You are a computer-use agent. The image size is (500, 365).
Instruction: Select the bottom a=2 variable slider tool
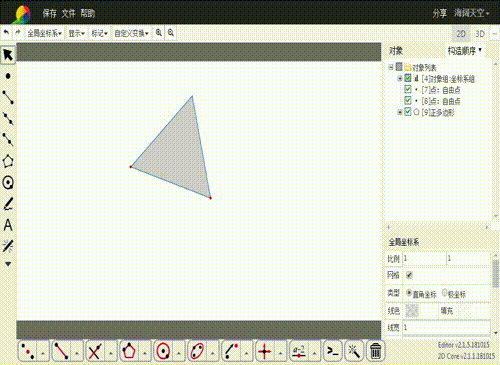coord(299,351)
